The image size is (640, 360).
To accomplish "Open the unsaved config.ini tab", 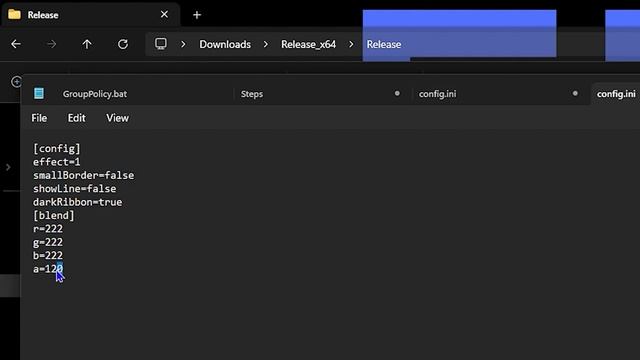I will coord(438,94).
